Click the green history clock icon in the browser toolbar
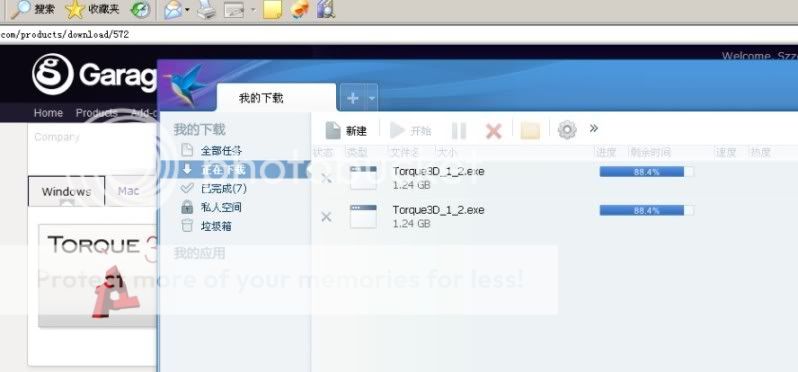Screen dimensions: 798x372 tap(140, 9)
